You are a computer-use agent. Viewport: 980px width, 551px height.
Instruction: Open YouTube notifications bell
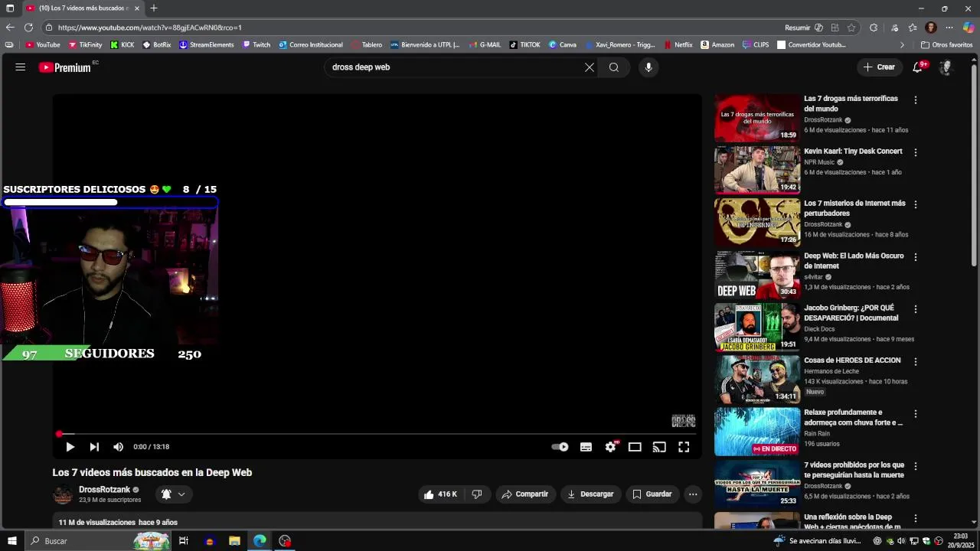coord(917,67)
